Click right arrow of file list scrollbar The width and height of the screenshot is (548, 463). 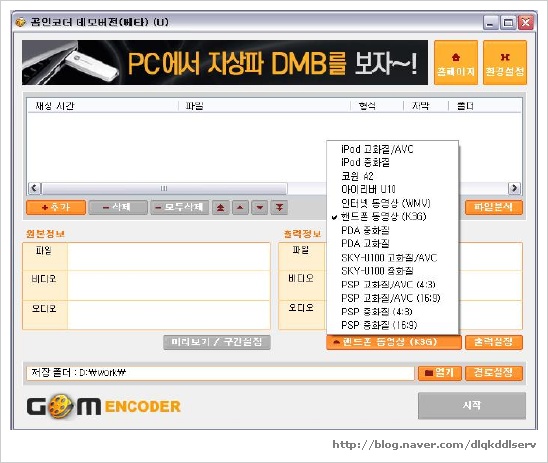tap(514, 188)
